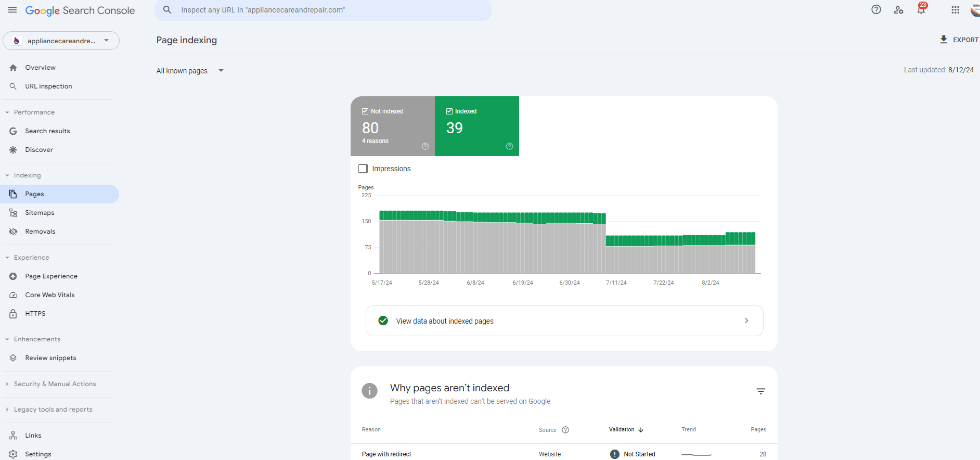Go to Sitemaps in sidebar
This screenshot has width=980, height=460.
40,213
